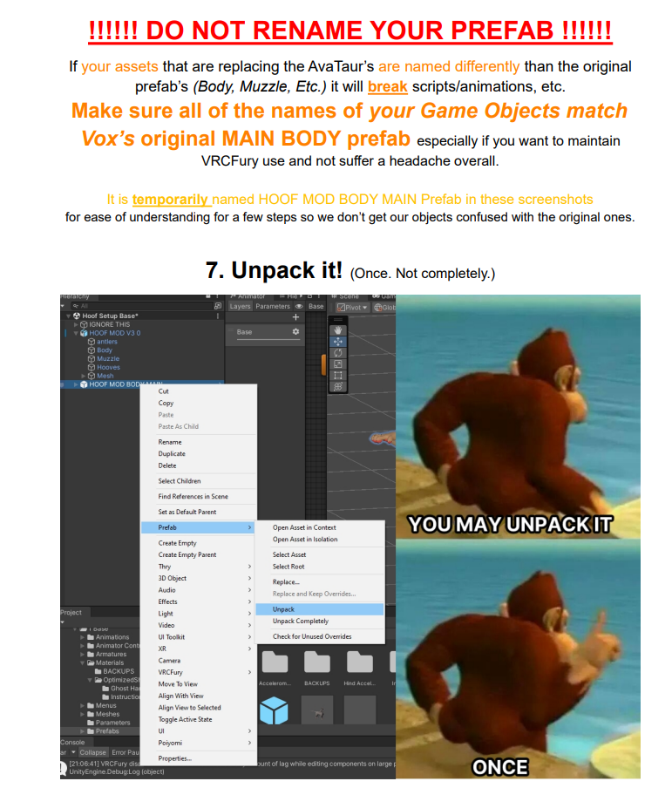The height and width of the screenshot is (788, 672).
Task: Click the HOOF MOD V3 0 prefab icon
Action: point(84,333)
